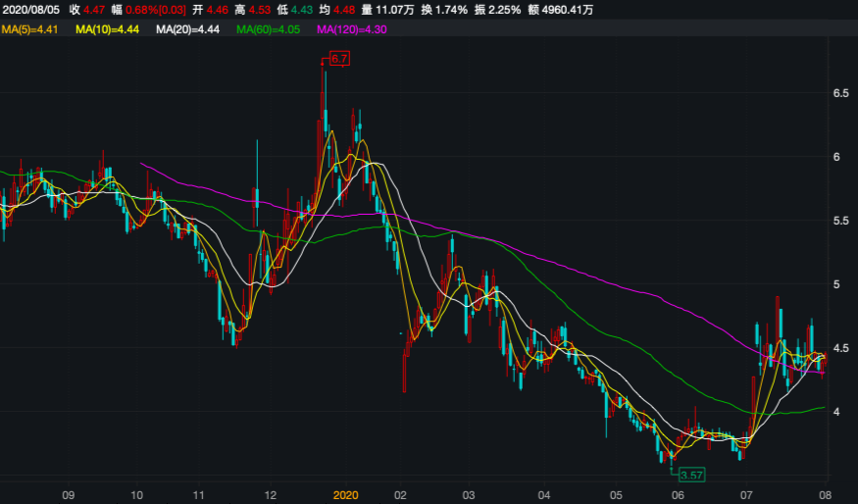Click the 3.57 low price marker
Screen dimensions: 858x504
pyautogui.click(x=692, y=475)
